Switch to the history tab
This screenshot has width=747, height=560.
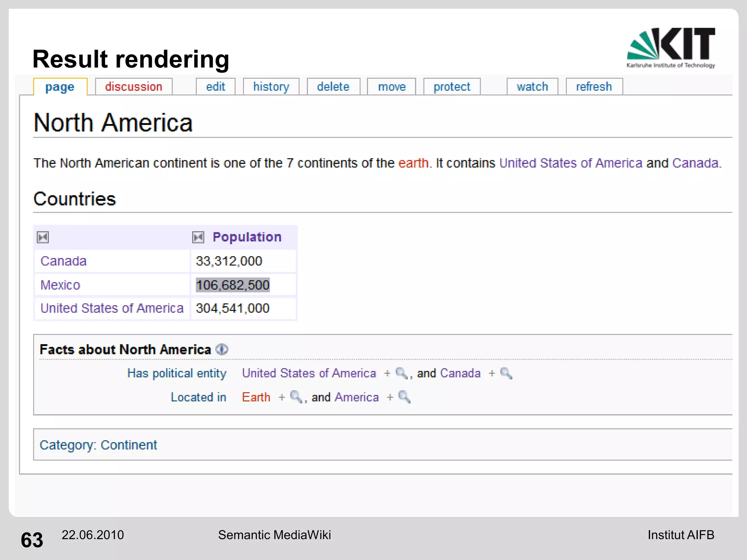coord(271,87)
